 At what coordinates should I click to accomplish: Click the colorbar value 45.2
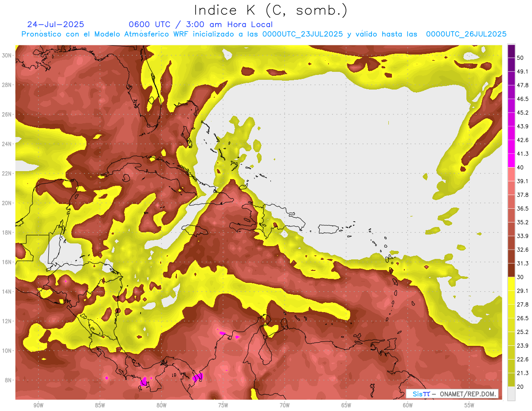pos(523,113)
